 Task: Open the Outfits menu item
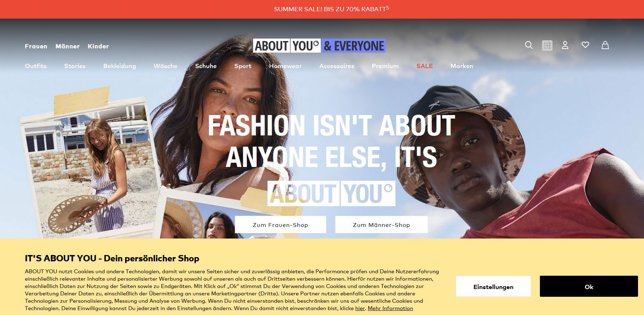click(36, 66)
